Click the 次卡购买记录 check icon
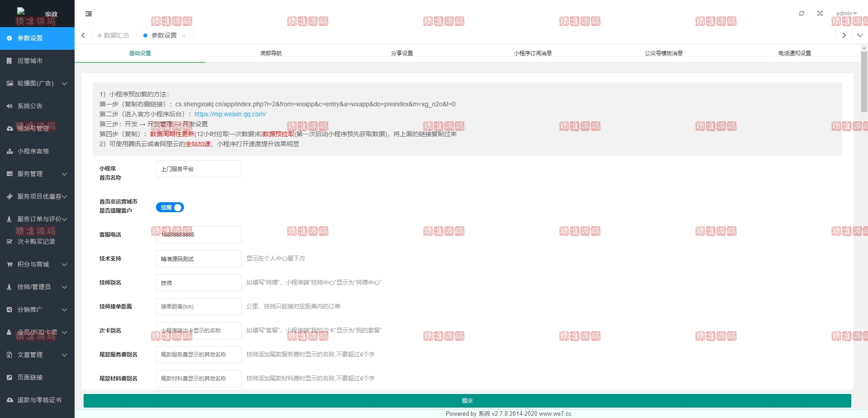868x418 pixels. 9,242
